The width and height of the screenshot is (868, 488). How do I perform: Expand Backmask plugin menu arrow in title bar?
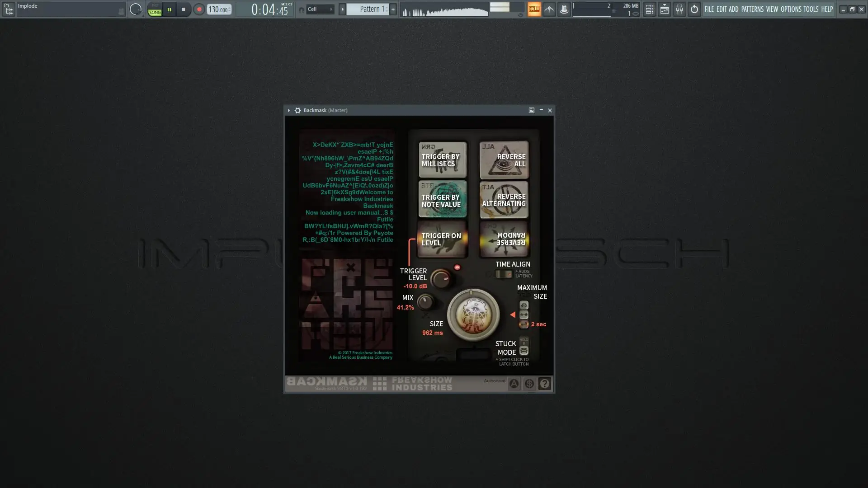coord(288,110)
